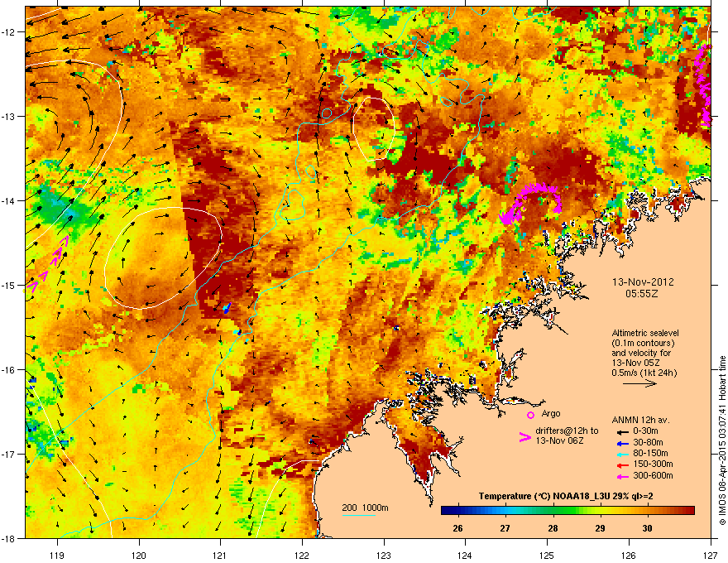728x563 pixels.
Task: Click longitude axis label 126
Action: [629, 555]
